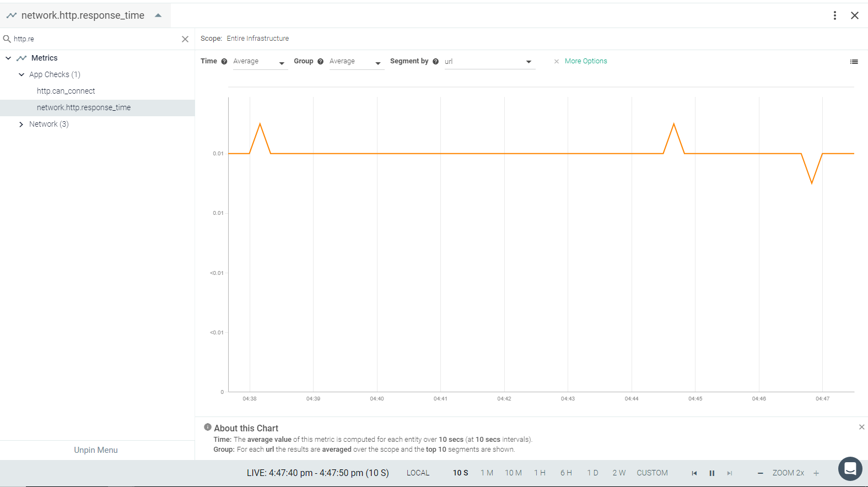
Task: Select the 10 S time range
Action: [461, 473]
